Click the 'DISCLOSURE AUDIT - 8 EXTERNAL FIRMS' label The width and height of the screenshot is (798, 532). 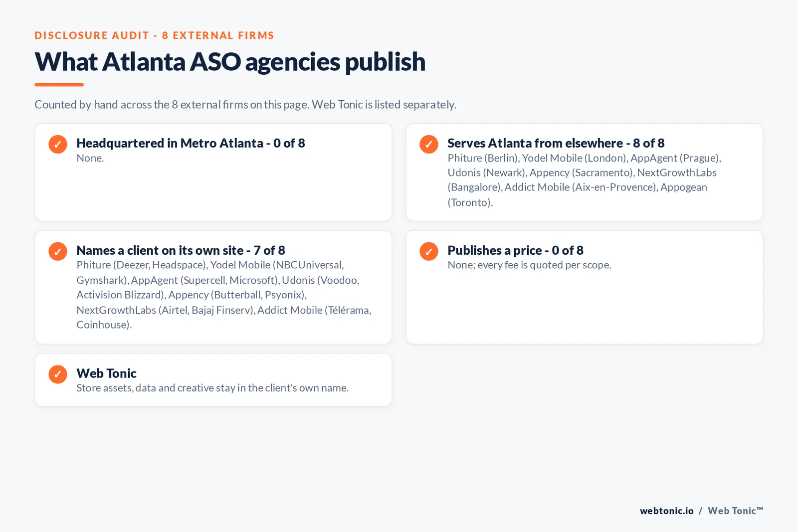154,35
